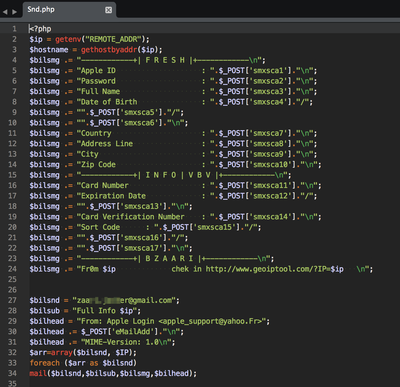Click apple_support@yahoo.Fr on line 29
The image size is (400, 387).
211,321
